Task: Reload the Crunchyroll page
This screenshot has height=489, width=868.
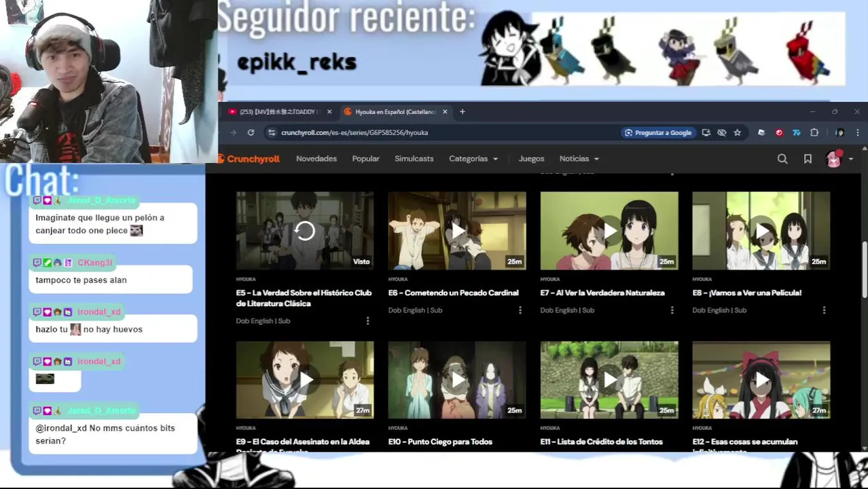Action: (x=251, y=132)
